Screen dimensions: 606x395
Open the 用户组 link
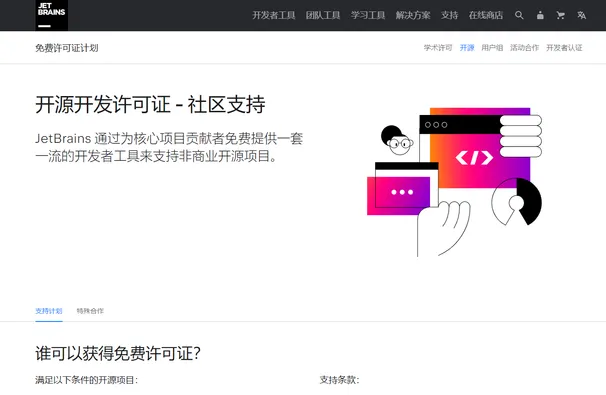(492, 48)
